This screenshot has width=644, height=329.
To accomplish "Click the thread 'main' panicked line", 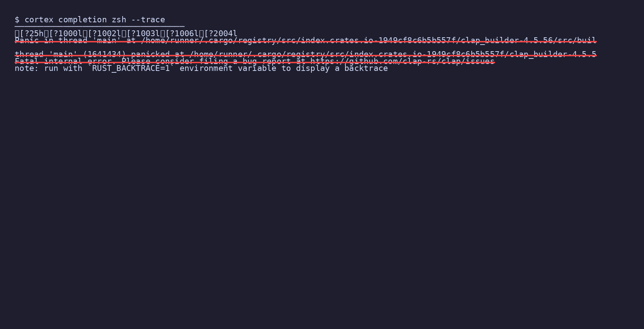I will pos(306,54).
